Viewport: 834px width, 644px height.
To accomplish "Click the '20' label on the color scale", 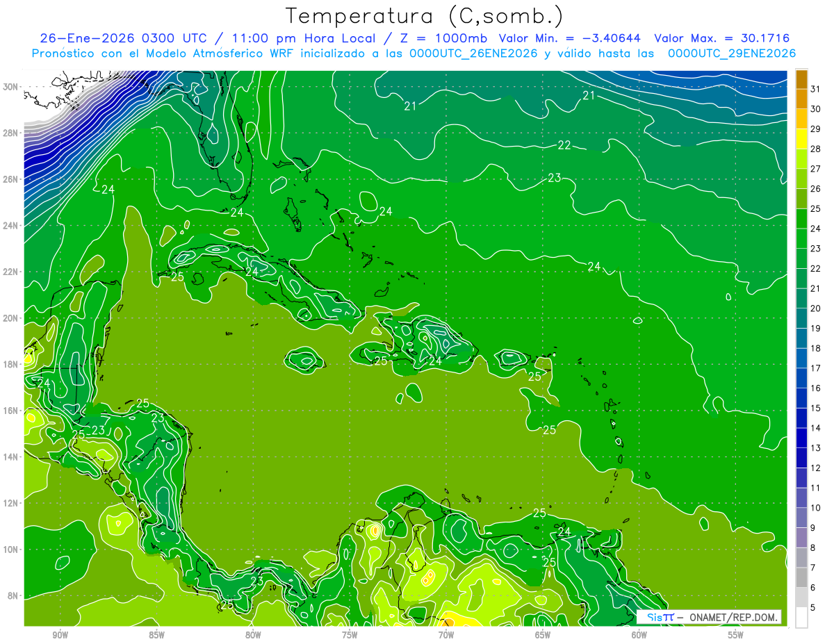I will 816,308.
